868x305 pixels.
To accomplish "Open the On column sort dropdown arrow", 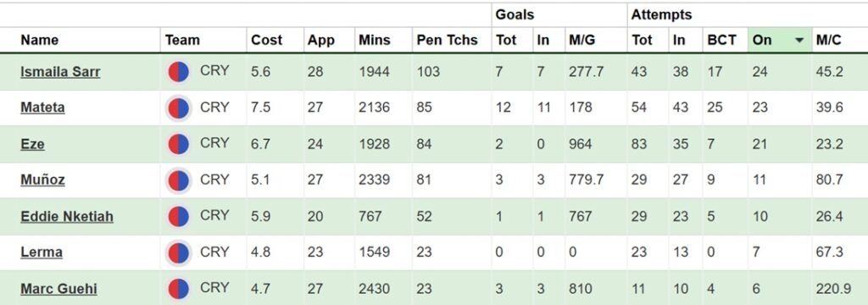I will click(799, 41).
